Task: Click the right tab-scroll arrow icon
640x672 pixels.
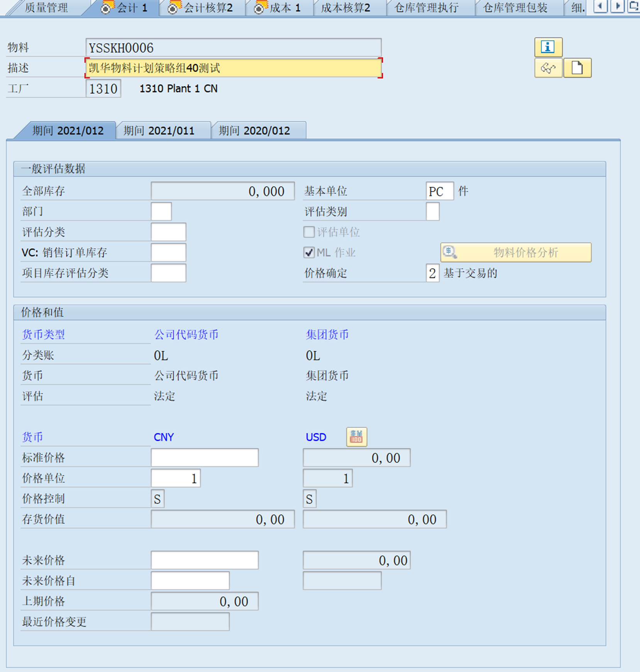Action: coord(616,7)
